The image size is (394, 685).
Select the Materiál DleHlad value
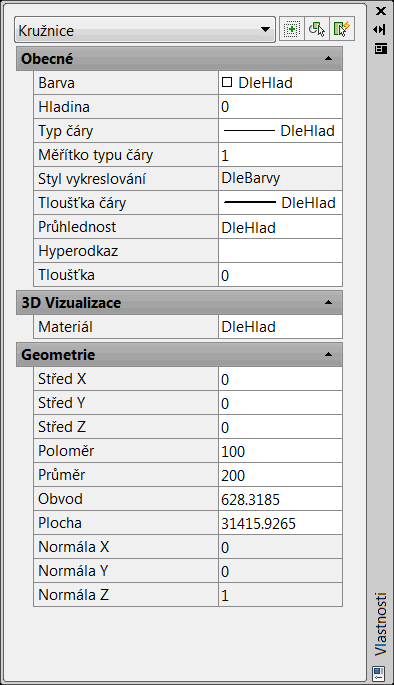click(280, 327)
